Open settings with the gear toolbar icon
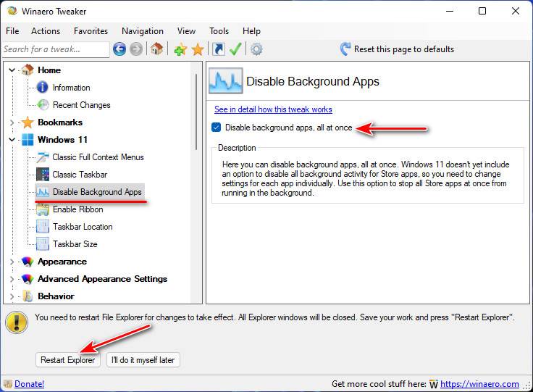The width and height of the screenshot is (533, 392). click(256, 49)
